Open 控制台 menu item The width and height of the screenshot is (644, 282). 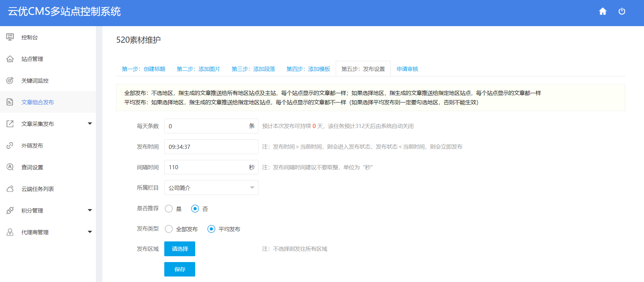pyautogui.click(x=48, y=37)
